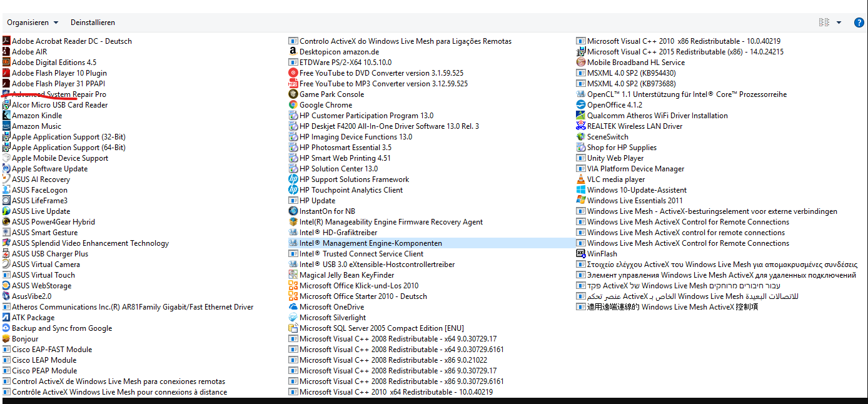The image size is (868, 404).
Task: Click the ASUS Live Update icon
Action: [x=6, y=211]
